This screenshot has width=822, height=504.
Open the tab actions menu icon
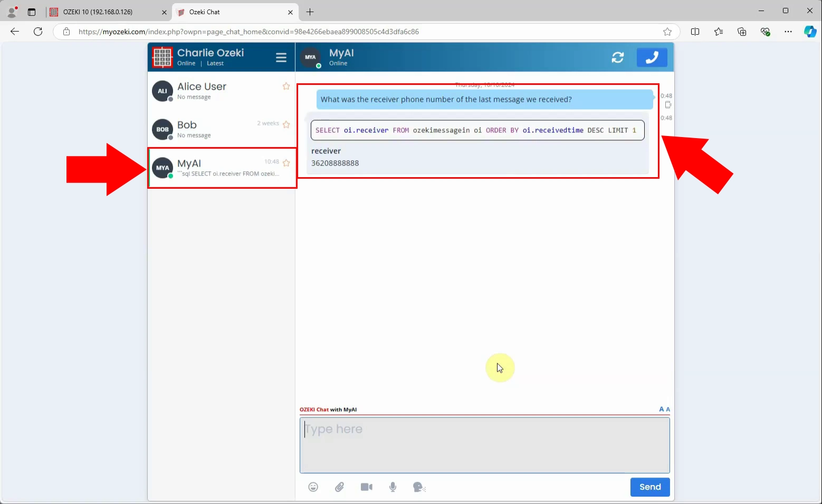[32, 12]
